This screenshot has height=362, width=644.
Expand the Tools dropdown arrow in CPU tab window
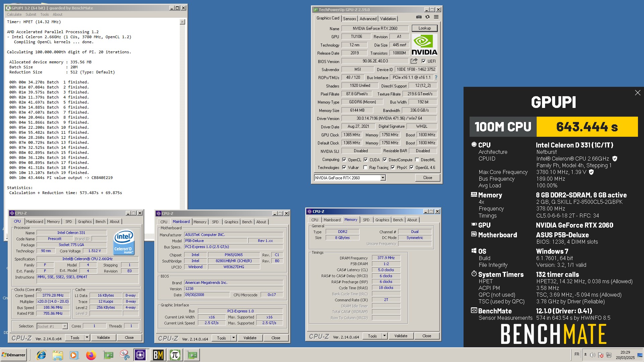pos(87,338)
